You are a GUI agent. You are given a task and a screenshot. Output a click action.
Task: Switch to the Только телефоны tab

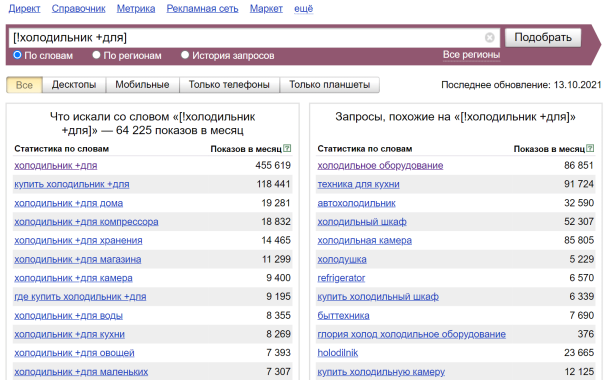[x=229, y=85]
